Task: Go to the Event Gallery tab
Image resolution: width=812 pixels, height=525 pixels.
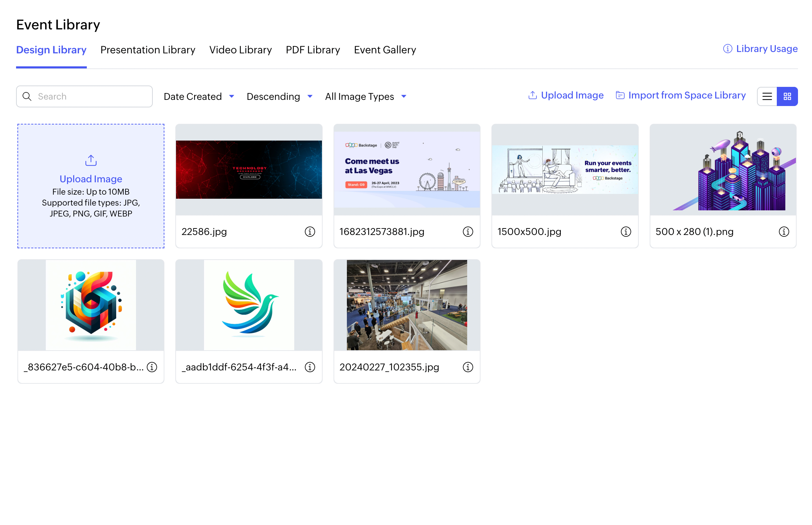Action: tap(385, 50)
